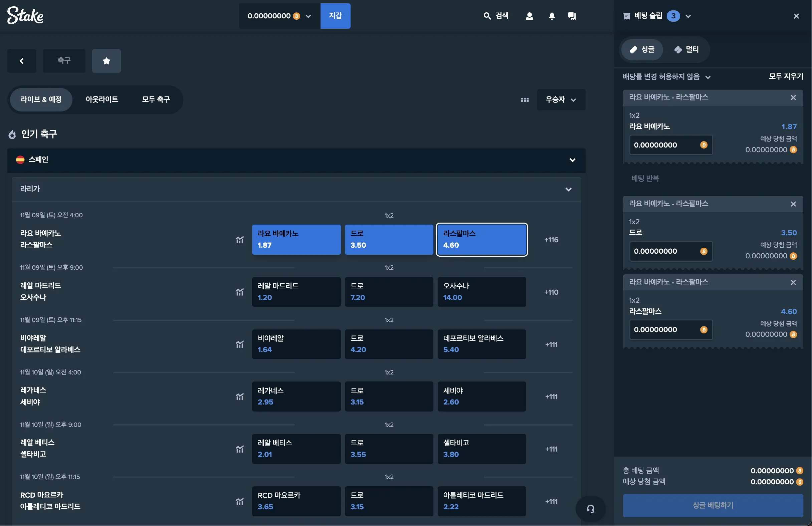Open 배당률 변경 허용하지 않음 dropdown
812x526 pixels.
pos(667,77)
